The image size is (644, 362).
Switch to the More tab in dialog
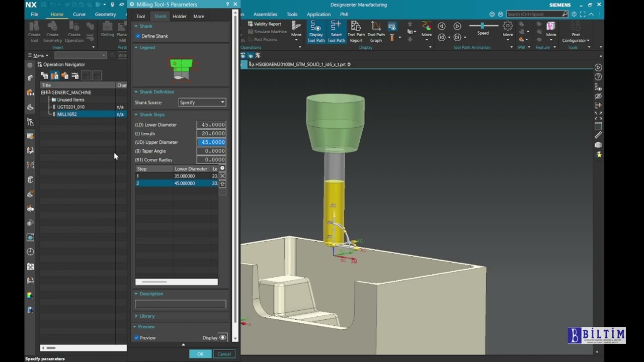pyautogui.click(x=199, y=17)
